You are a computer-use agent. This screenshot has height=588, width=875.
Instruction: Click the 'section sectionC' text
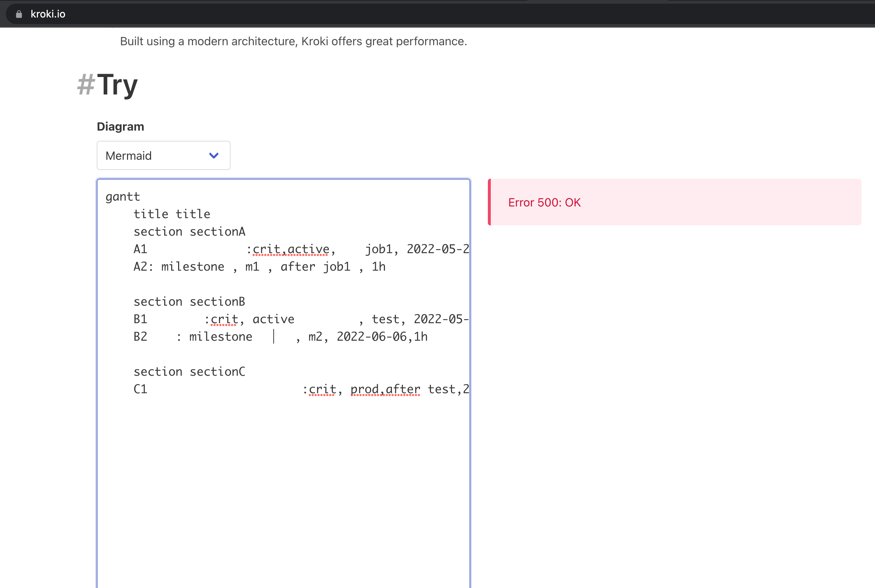[x=189, y=371]
